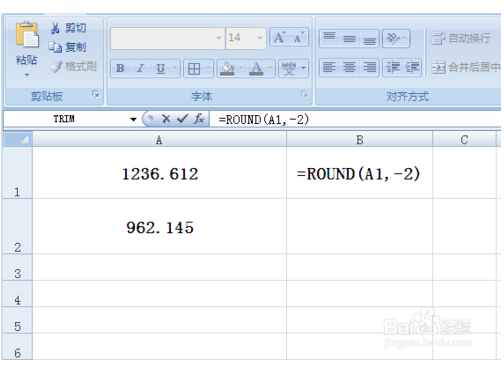Click the text Orientation icon
504x377 pixels.
point(393,39)
